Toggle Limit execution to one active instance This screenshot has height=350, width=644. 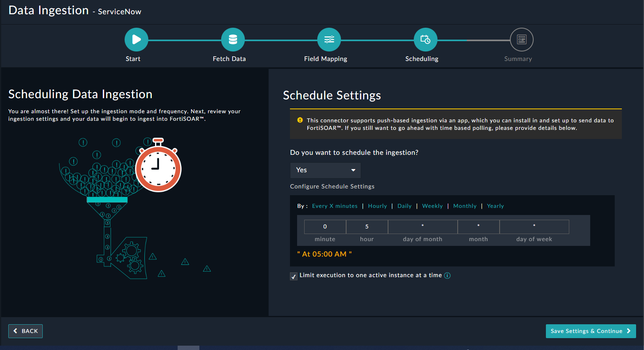[294, 276]
